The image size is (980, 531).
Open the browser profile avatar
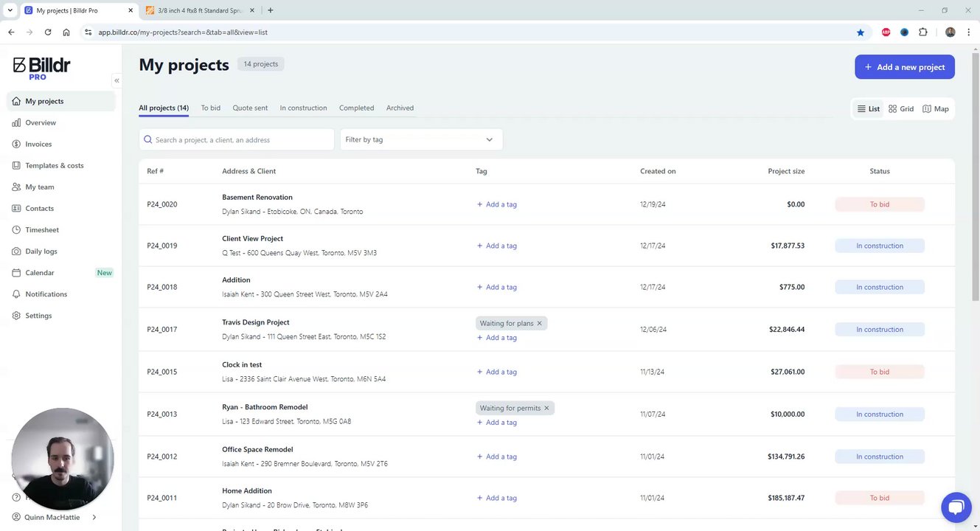pyautogui.click(x=951, y=32)
